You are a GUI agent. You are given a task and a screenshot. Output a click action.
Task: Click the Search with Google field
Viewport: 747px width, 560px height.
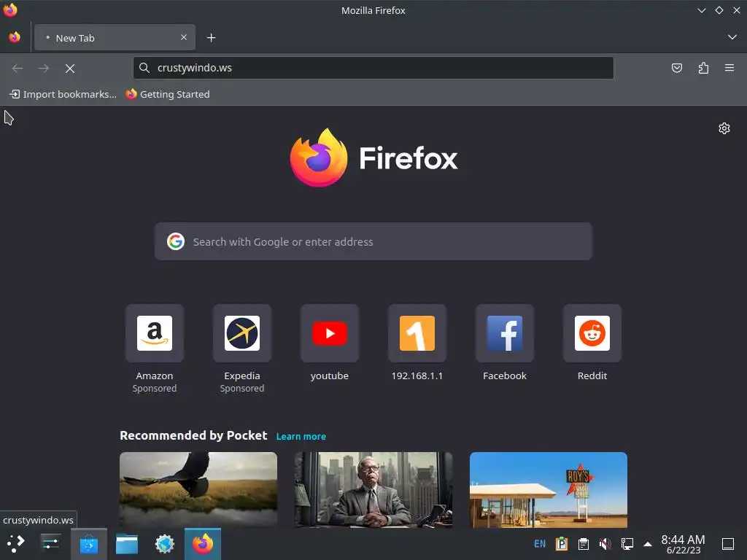(373, 241)
